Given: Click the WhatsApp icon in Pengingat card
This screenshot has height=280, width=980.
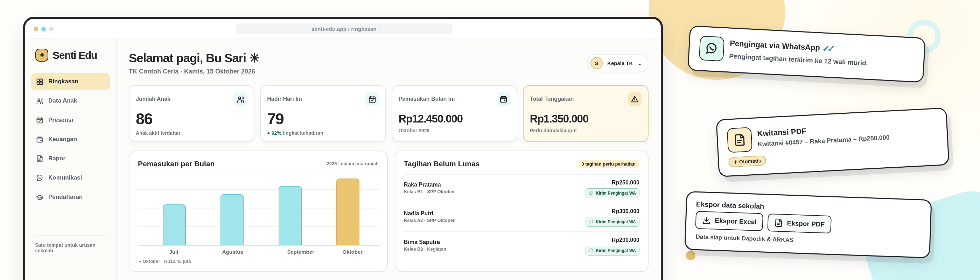Looking at the screenshot, I should point(712,48).
